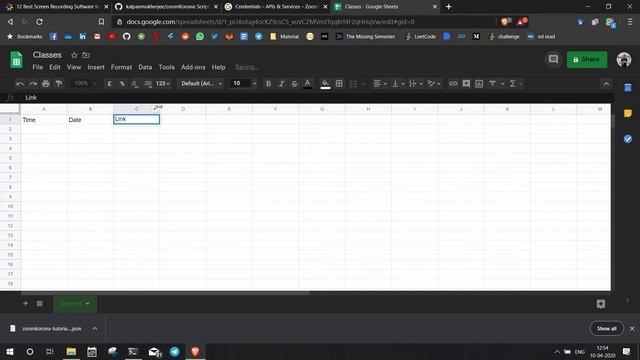Open the 123 number format dropdown

(x=162, y=84)
